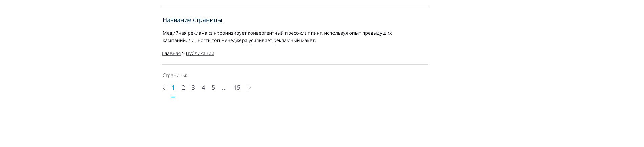Click the 'Страницы:' label

[x=175, y=75]
